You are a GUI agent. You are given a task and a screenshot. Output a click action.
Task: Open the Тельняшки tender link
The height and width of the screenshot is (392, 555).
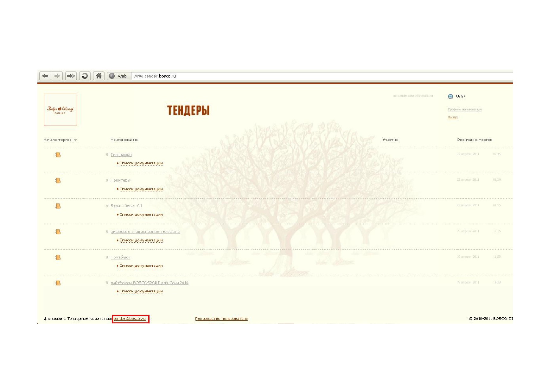coord(121,155)
